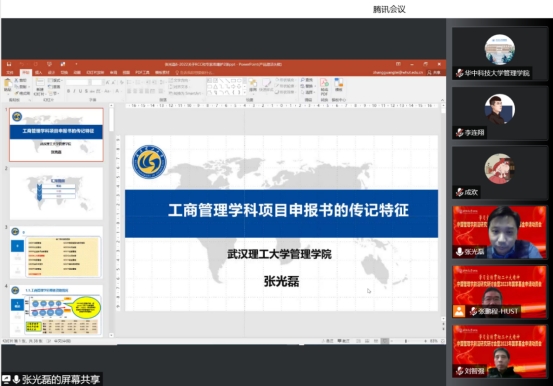Toggle Bold formatting button
553x386 pixels.
click(68, 91)
